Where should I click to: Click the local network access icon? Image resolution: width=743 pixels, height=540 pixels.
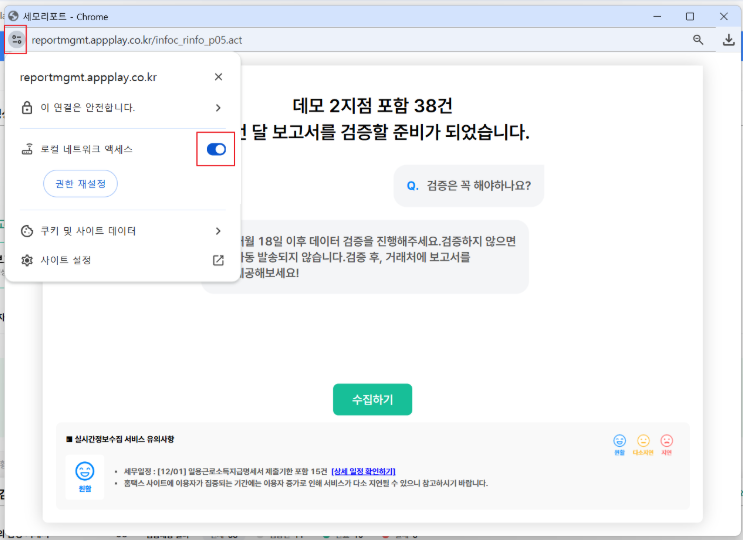point(27,149)
